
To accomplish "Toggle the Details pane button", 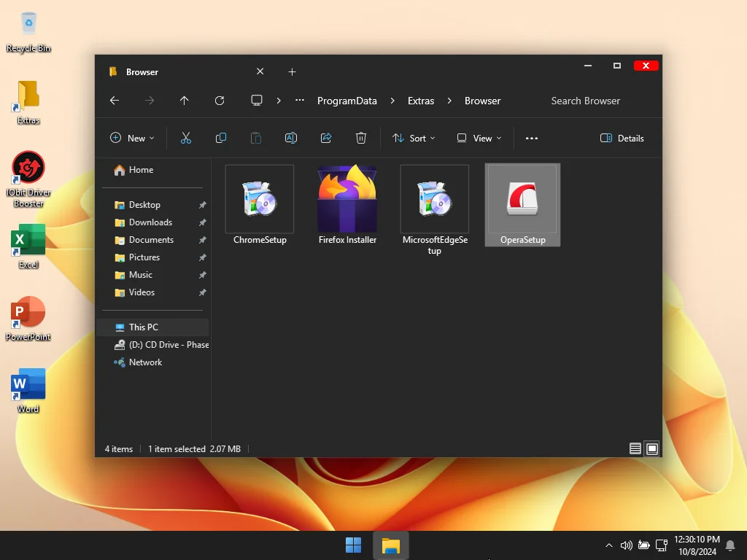I will pos(622,138).
